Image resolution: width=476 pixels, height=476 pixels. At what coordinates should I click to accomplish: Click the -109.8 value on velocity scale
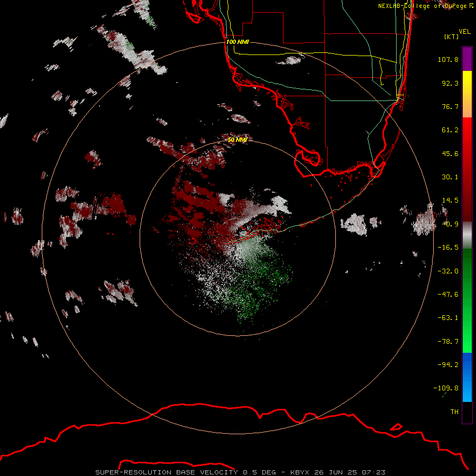pos(446,388)
